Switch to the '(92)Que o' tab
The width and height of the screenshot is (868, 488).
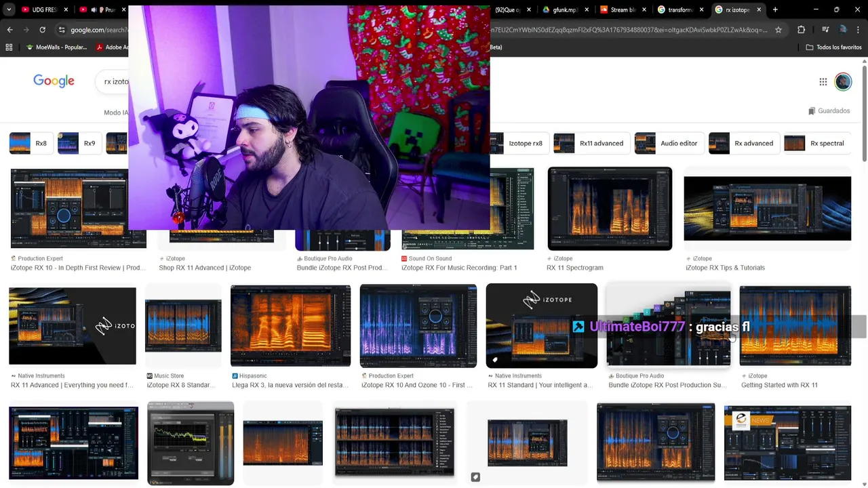click(x=512, y=9)
